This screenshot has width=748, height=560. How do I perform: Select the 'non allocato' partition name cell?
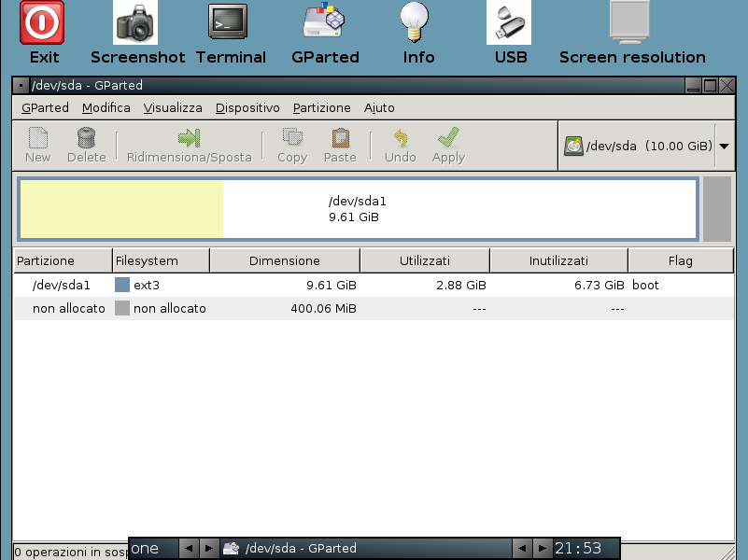(69, 308)
